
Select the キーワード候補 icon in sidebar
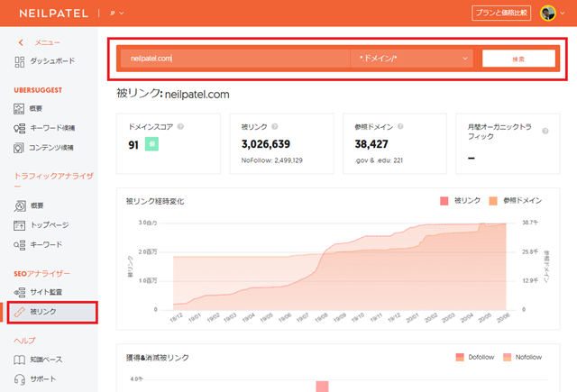tap(21, 128)
